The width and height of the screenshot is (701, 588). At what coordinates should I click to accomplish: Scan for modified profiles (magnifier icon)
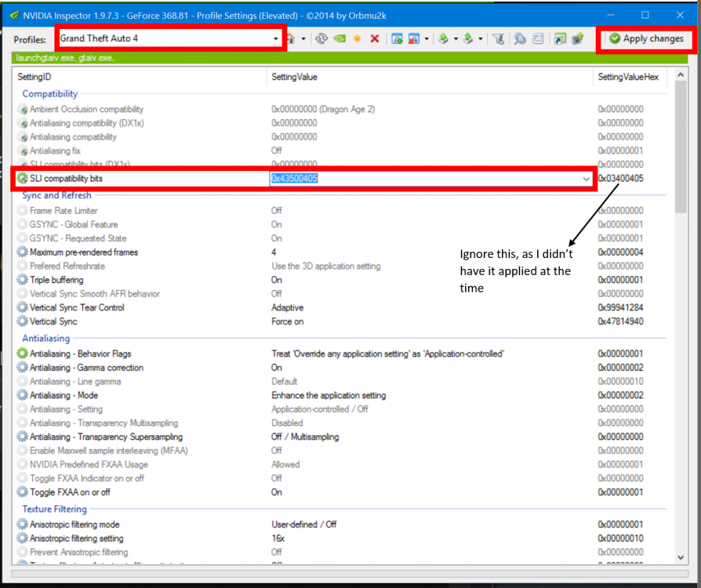coord(520,39)
